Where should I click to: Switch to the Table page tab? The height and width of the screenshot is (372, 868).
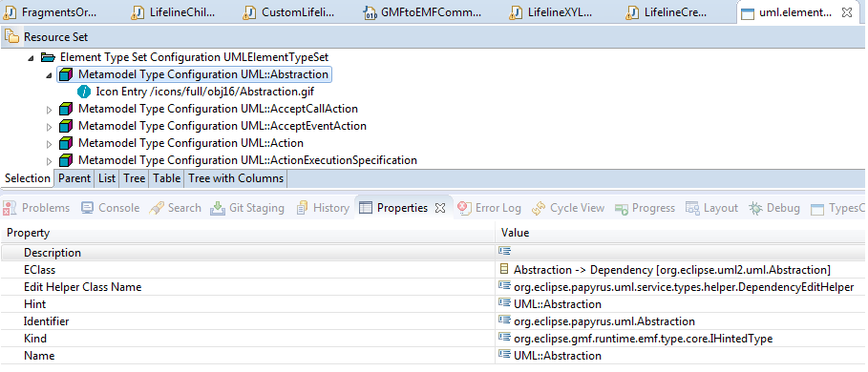point(166,178)
